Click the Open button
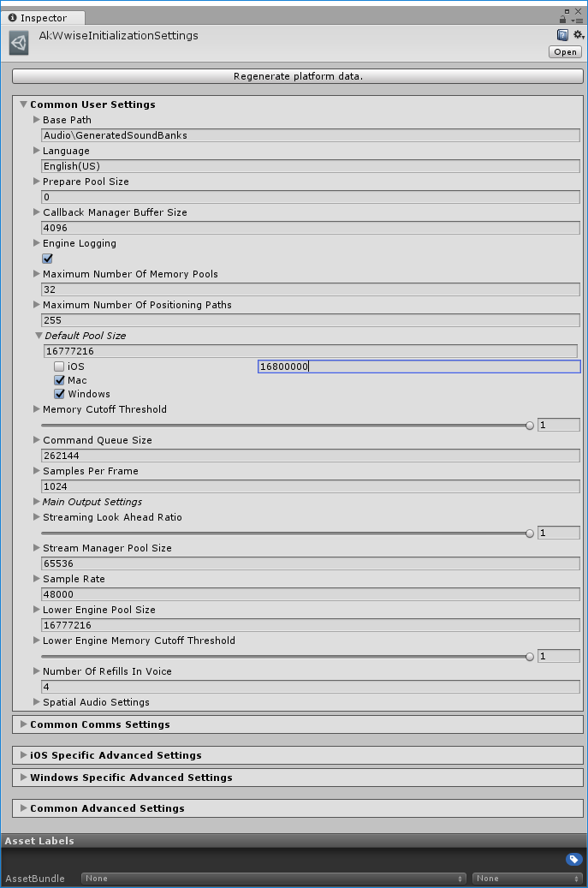Screen dimensions: 588x888 tap(565, 52)
